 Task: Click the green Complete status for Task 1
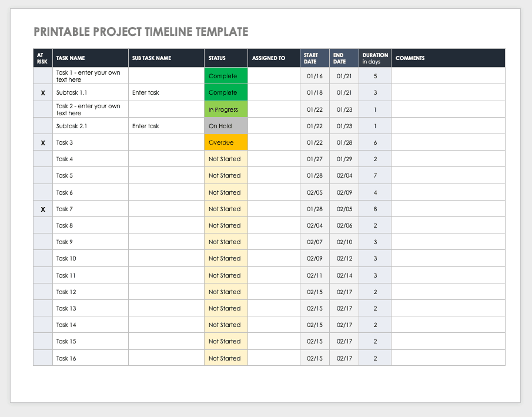pos(226,76)
